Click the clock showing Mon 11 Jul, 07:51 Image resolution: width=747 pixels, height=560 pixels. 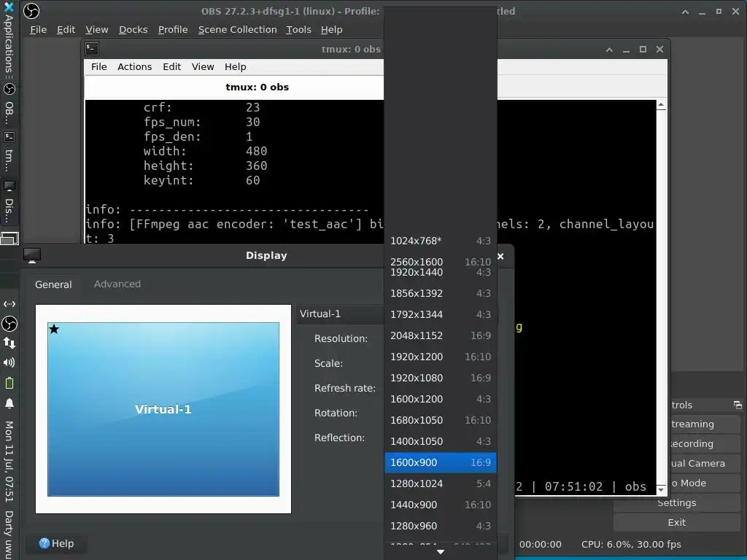[9, 461]
